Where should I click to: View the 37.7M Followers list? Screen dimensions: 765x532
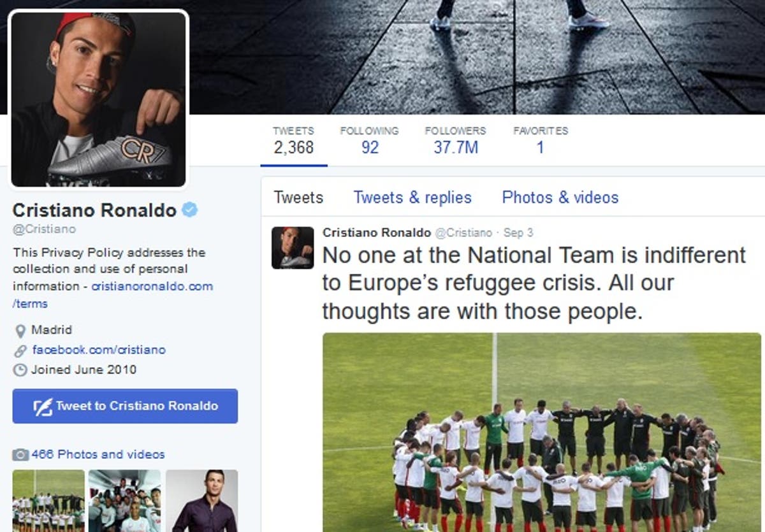point(455,140)
